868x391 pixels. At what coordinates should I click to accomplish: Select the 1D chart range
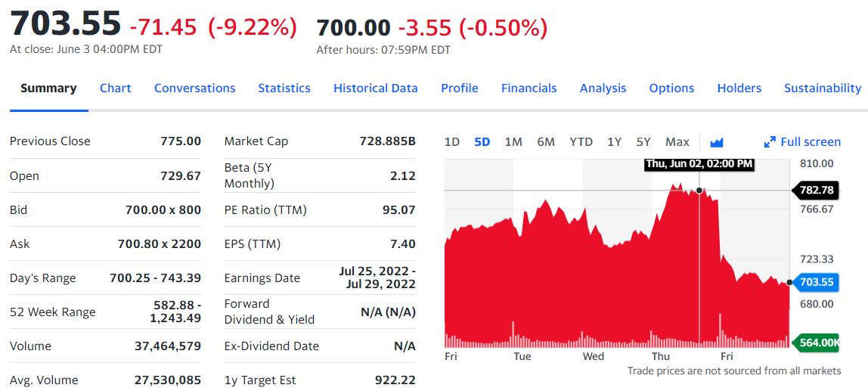(451, 142)
